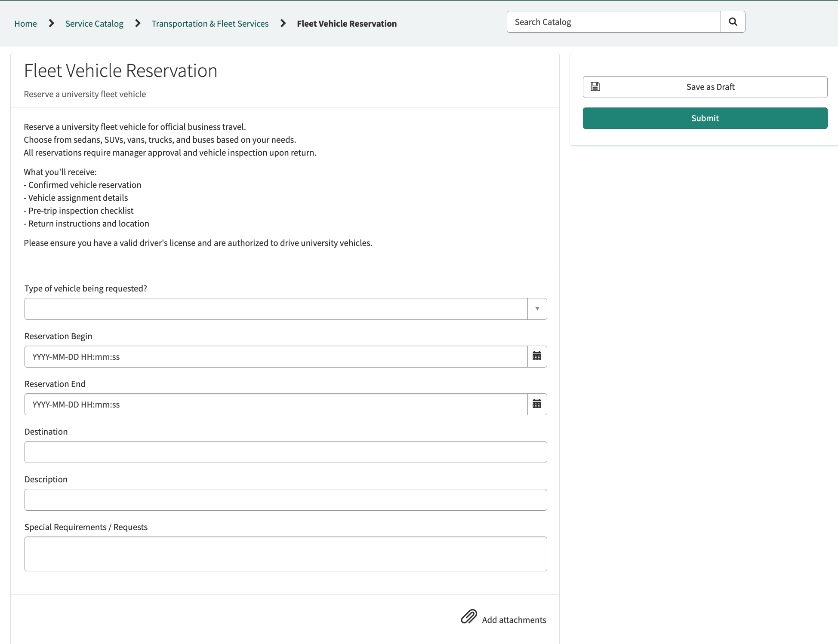
Task: Focus the Search Catalog field
Action: 613,22
